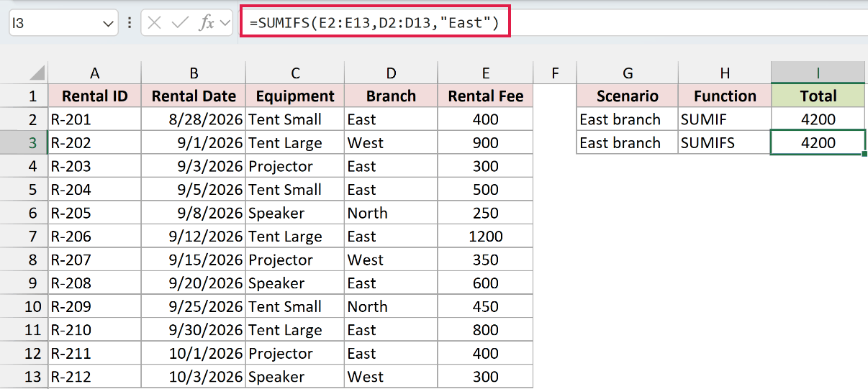The width and height of the screenshot is (868, 389).
Task: Click the Scenario header cell
Action: 628,96
